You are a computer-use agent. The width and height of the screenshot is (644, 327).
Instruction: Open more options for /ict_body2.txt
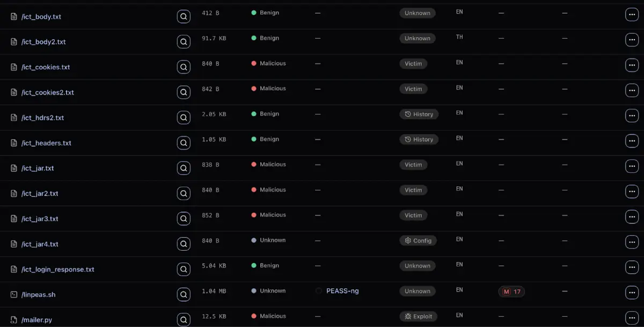pos(632,40)
